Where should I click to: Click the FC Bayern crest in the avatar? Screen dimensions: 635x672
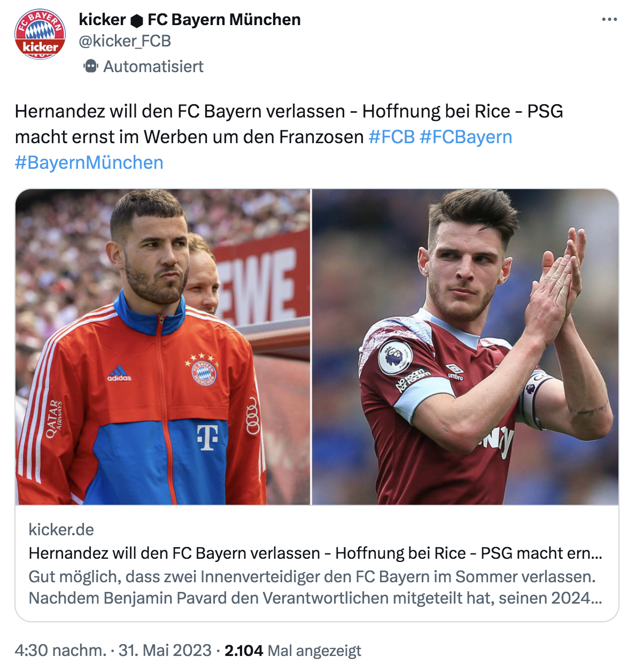pyautogui.click(x=40, y=27)
